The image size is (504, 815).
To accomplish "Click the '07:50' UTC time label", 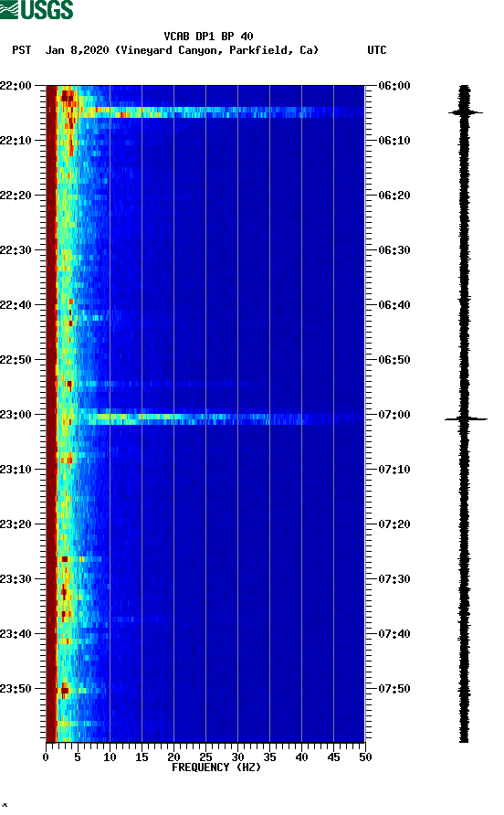I will (x=394, y=689).
